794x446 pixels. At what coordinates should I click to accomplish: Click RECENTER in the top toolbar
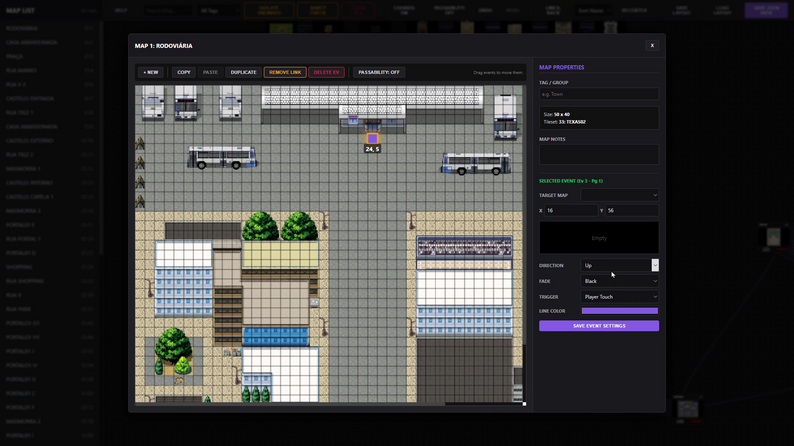coord(634,11)
